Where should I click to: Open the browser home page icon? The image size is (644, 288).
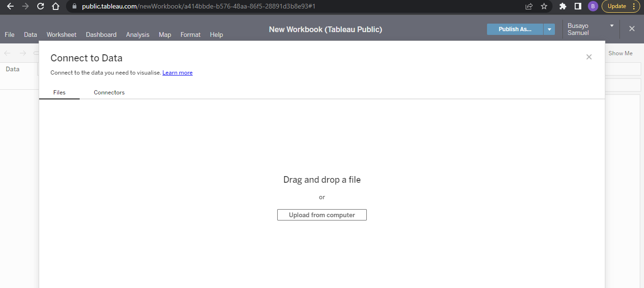pos(56,6)
